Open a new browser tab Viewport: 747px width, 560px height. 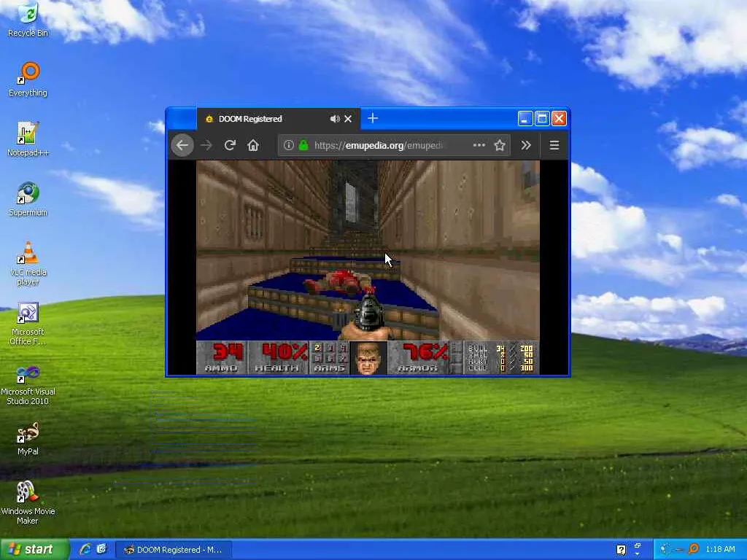click(x=373, y=118)
